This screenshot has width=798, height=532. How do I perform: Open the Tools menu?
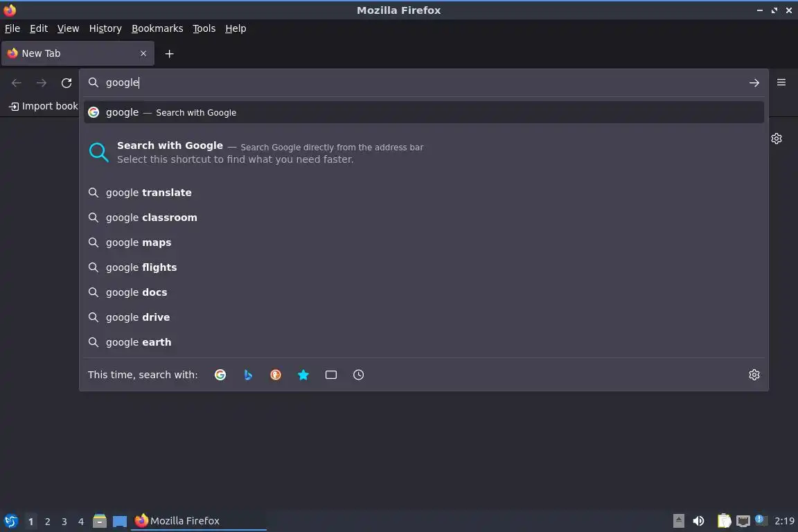(x=204, y=28)
